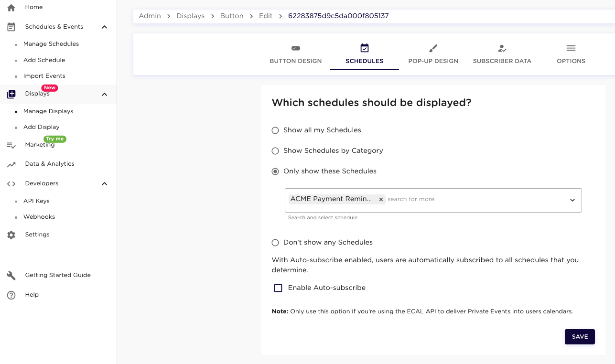Click the search for more schedule field
615x364 pixels.
[473, 200]
